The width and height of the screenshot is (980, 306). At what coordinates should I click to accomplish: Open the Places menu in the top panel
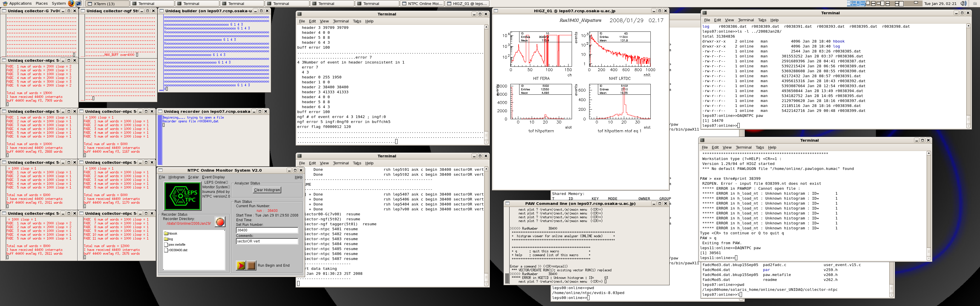(41, 3)
